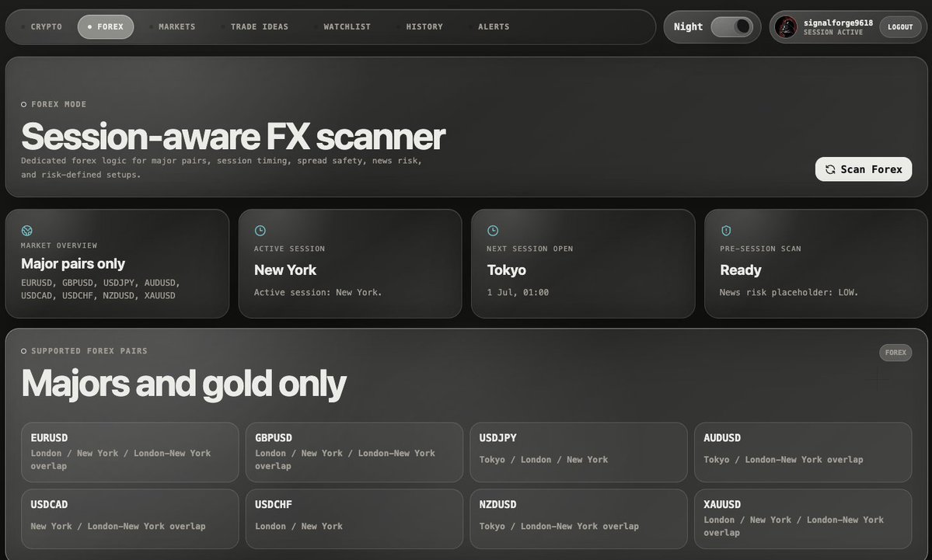Open the AUDUSD pair card

(x=803, y=452)
